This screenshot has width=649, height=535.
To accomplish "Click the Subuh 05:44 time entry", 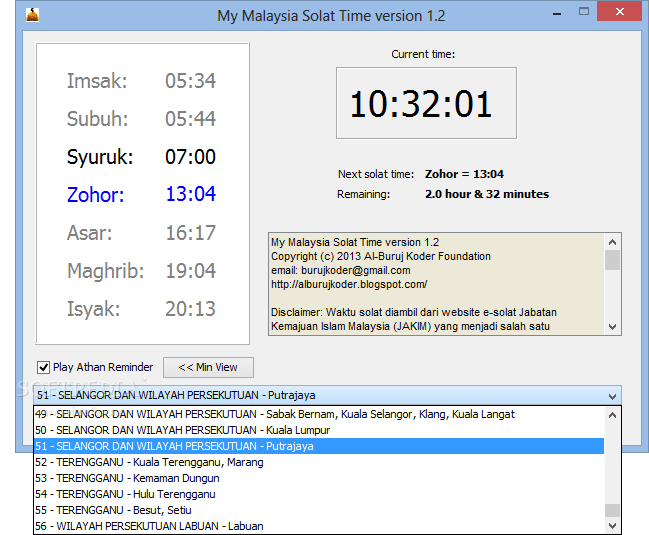I will pos(142,119).
